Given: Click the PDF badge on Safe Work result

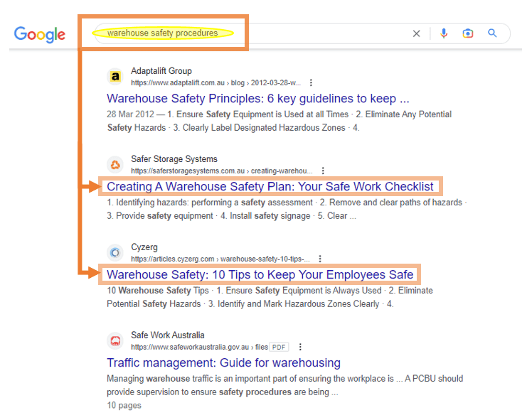Looking at the screenshot, I should (x=279, y=347).
